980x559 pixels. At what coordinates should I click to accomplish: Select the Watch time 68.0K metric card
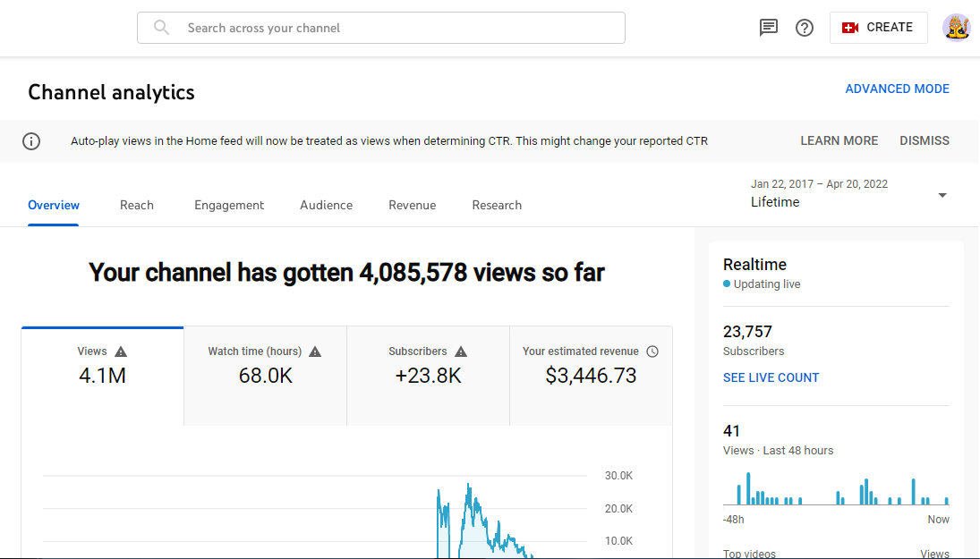265,376
